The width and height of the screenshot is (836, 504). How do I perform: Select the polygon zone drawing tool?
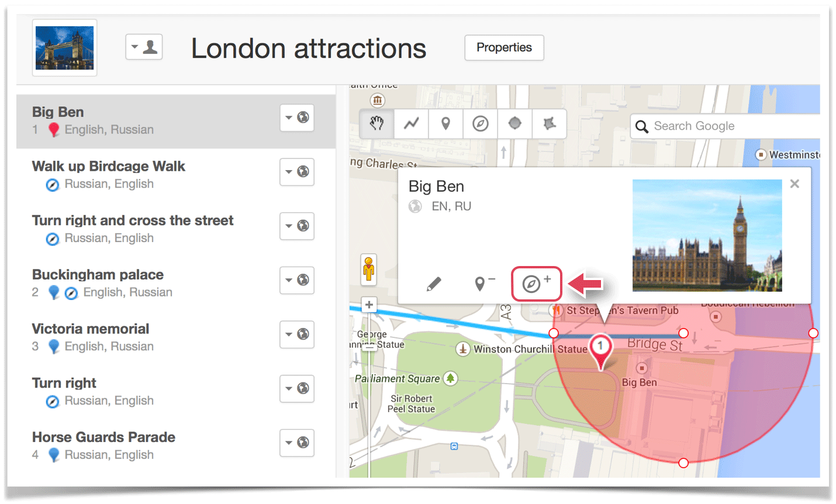pyautogui.click(x=549, y=123)
